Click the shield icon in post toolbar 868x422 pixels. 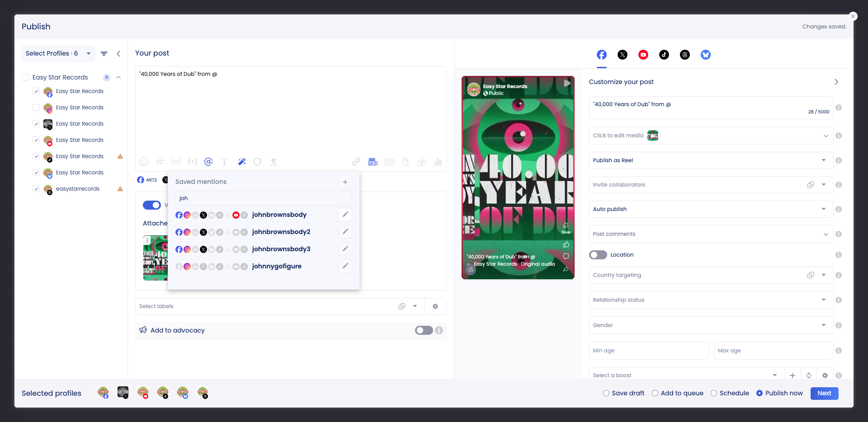tap(257, 162)
